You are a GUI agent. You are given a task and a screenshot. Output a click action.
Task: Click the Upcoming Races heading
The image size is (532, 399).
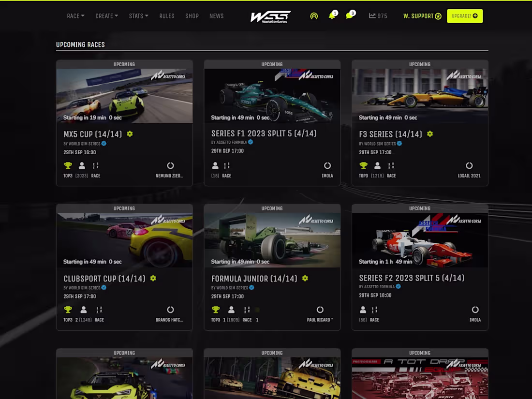80,44
